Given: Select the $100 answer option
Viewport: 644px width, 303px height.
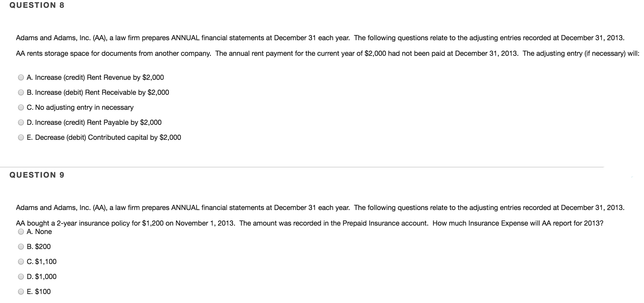Looking at the screenshot, I should (x=21, y=291).
